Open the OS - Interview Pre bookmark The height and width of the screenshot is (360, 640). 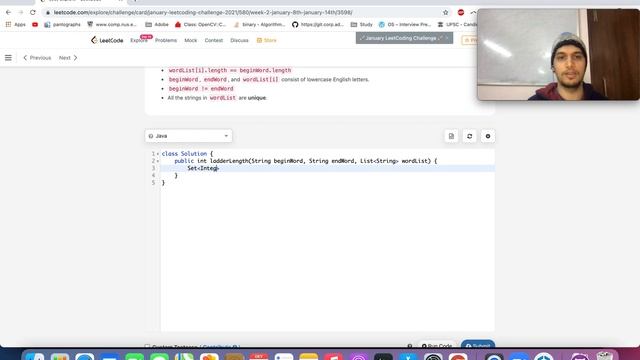point(405,24)
